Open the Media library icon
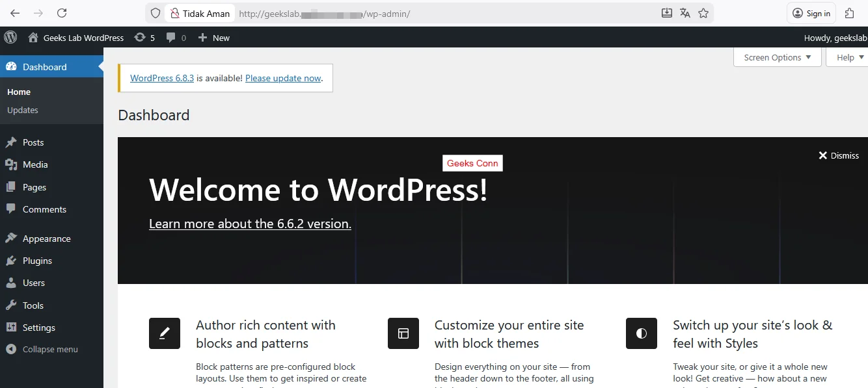The image size is (868, 388). coord(12,164)
